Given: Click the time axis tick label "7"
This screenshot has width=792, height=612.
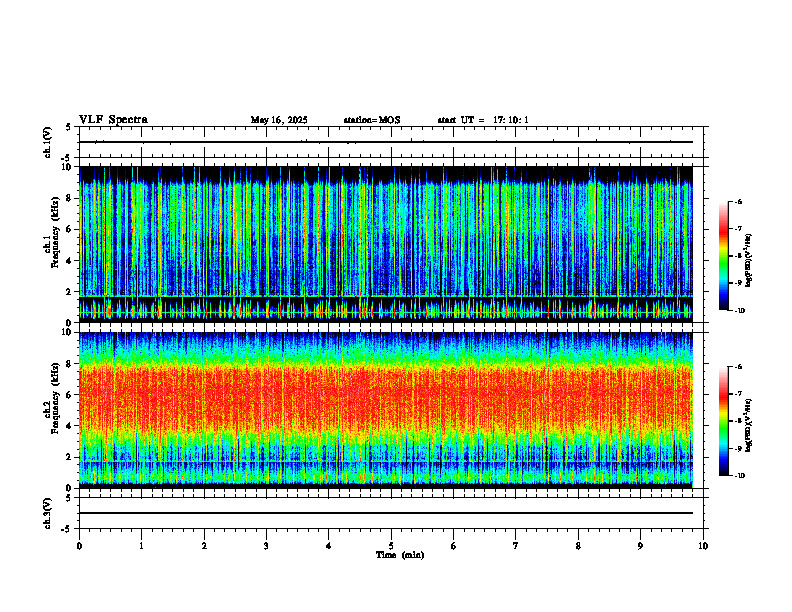Looking at the screenshot, I should pos(516,546).
